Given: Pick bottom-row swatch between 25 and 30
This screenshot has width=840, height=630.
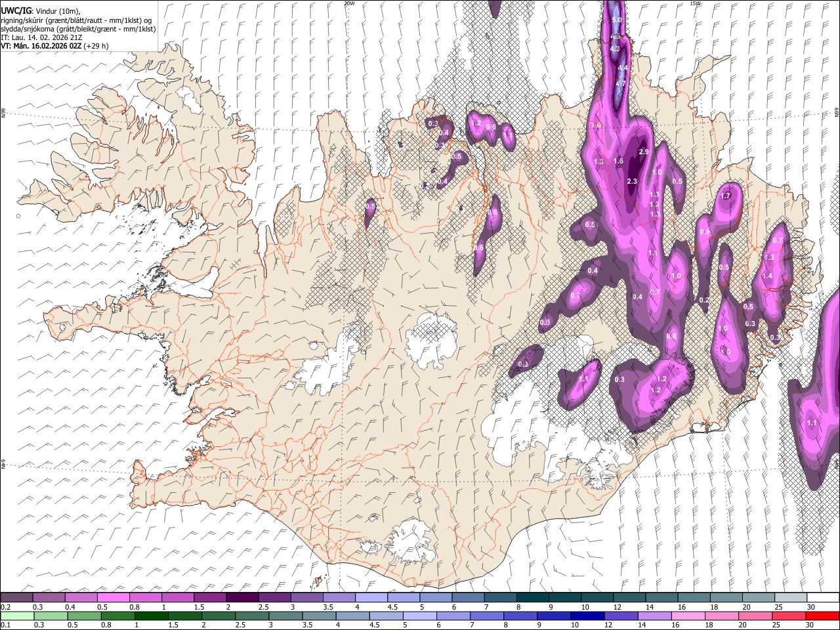Looking at the screenshot, I should [789, 616].
